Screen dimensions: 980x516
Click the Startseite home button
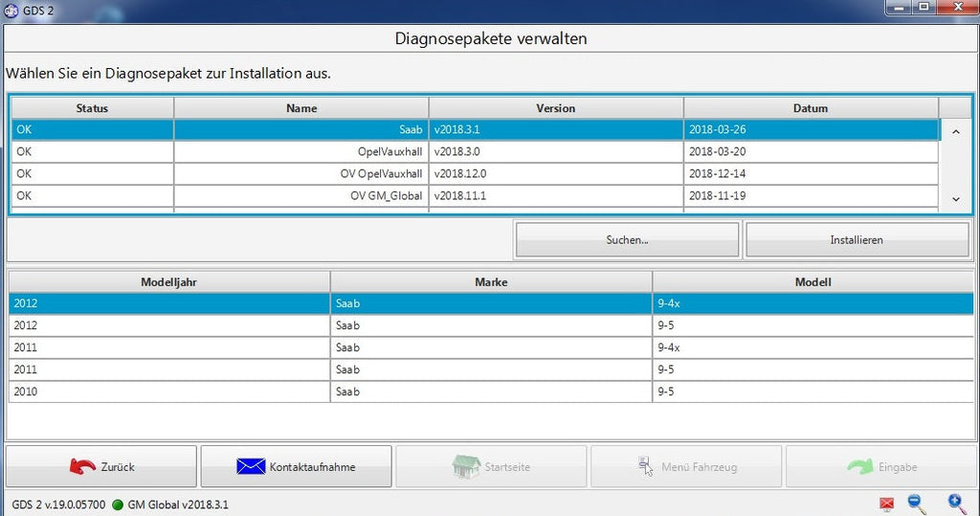click(491, 466)
